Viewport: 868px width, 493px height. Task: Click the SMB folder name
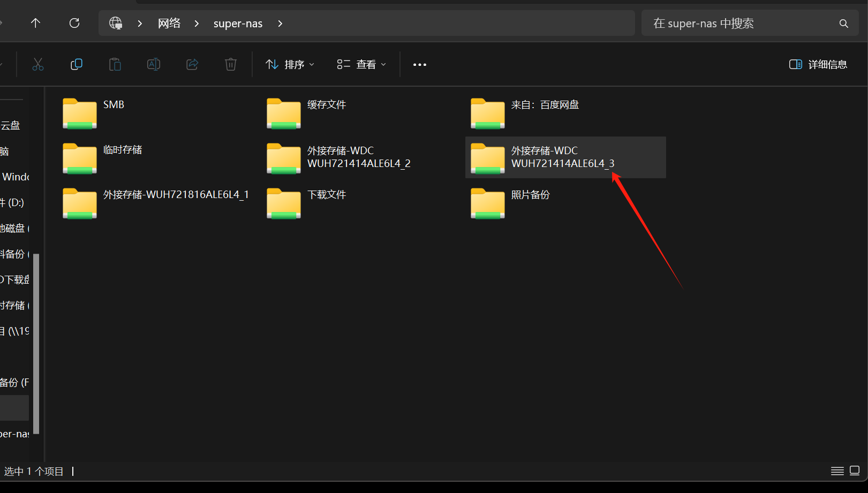(114, 105)
